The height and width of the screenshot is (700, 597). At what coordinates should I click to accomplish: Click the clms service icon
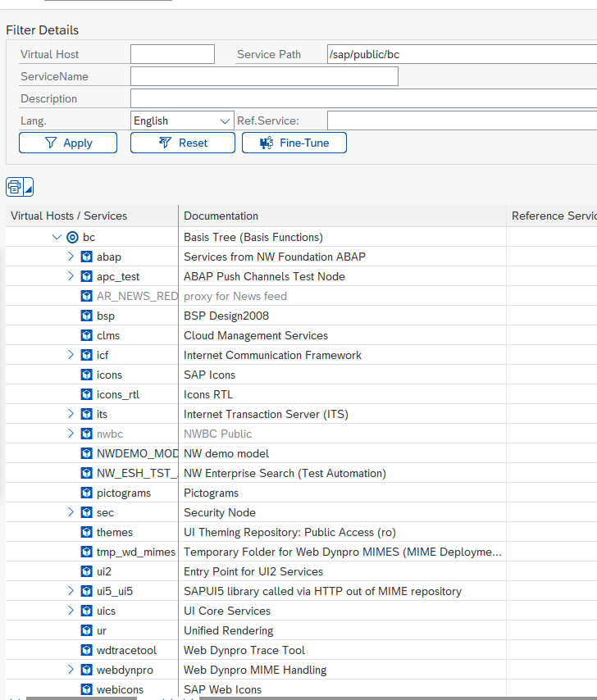pyautogui.click(x=87, y=335)
